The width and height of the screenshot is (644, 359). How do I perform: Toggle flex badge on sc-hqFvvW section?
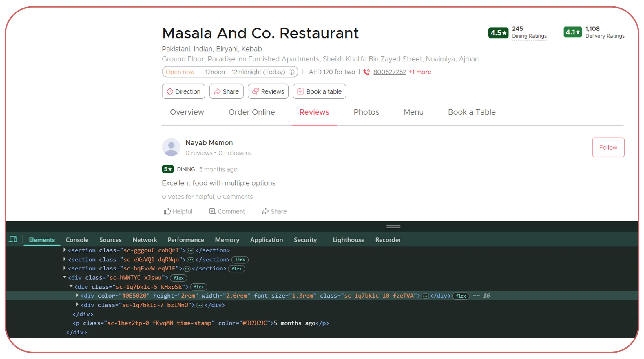[x=236, y=269]
